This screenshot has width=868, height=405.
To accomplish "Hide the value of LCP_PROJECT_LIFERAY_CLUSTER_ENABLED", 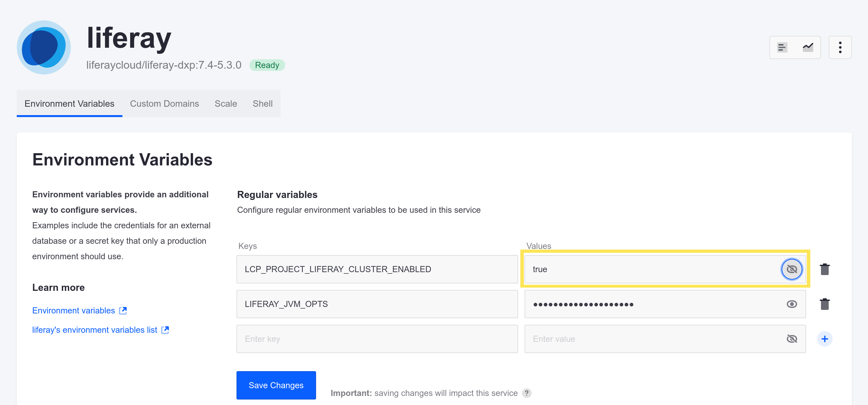I will [792, 269].
